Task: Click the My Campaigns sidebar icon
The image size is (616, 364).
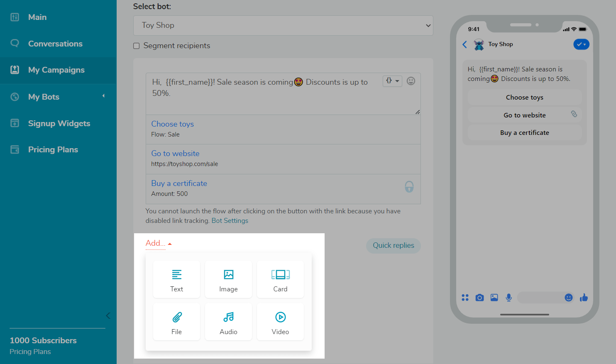Action: (x=15, y=70)
